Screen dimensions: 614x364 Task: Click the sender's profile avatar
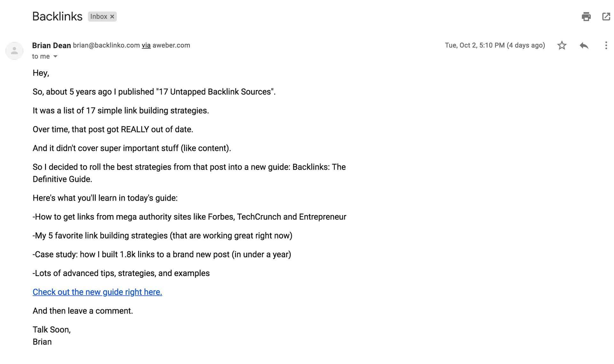[x=14, y=51]
